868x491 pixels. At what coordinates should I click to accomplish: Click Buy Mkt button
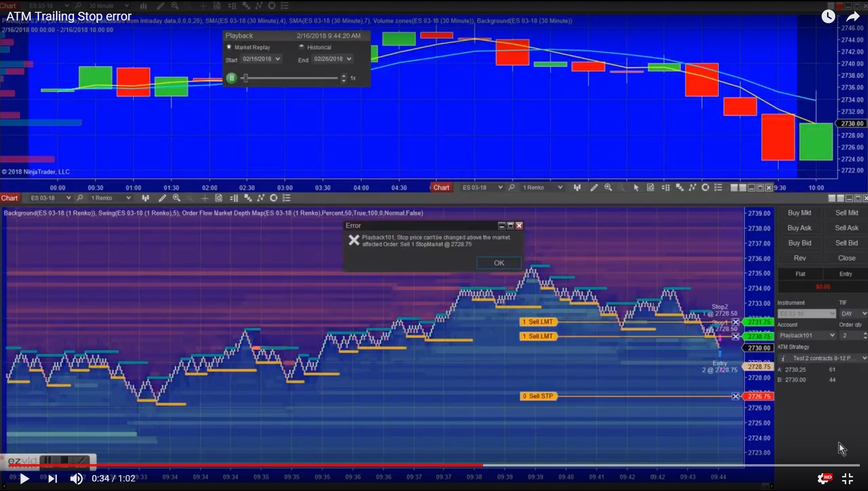coord(799,213)
